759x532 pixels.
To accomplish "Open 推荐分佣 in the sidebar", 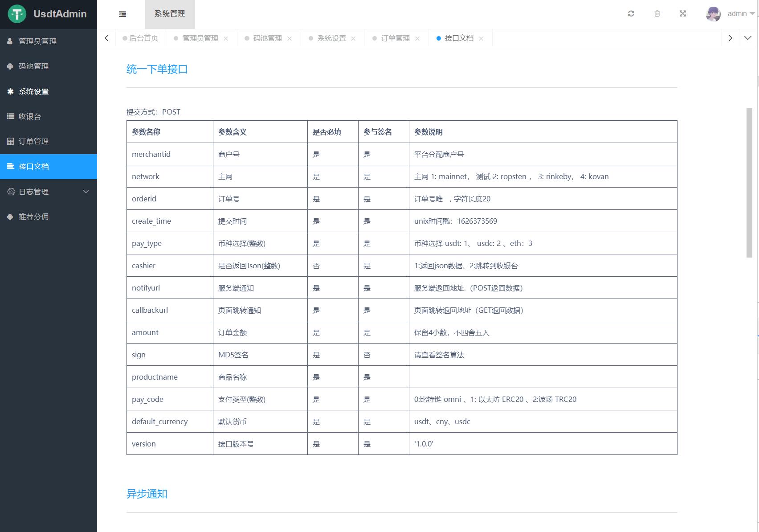I will pyautogui.click(x=33, y=217).
